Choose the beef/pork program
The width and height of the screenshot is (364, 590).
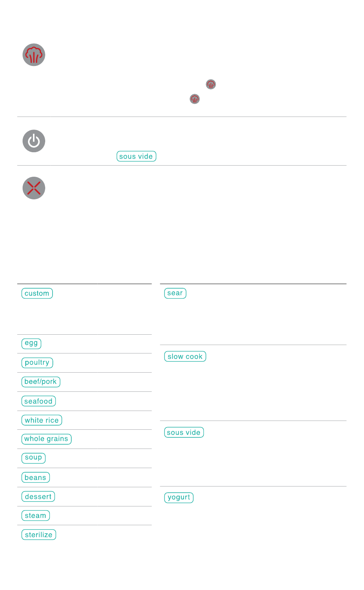(41, 382)
